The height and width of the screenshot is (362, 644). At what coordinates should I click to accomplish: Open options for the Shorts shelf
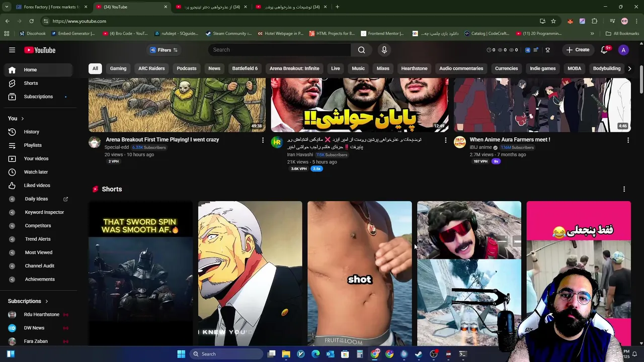[624, 189]
